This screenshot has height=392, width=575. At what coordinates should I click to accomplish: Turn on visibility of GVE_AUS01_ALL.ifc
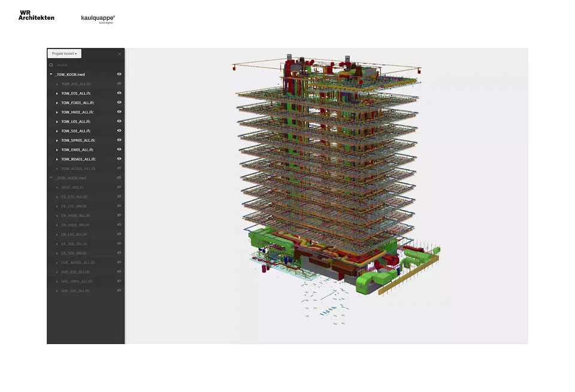point(119,262)
